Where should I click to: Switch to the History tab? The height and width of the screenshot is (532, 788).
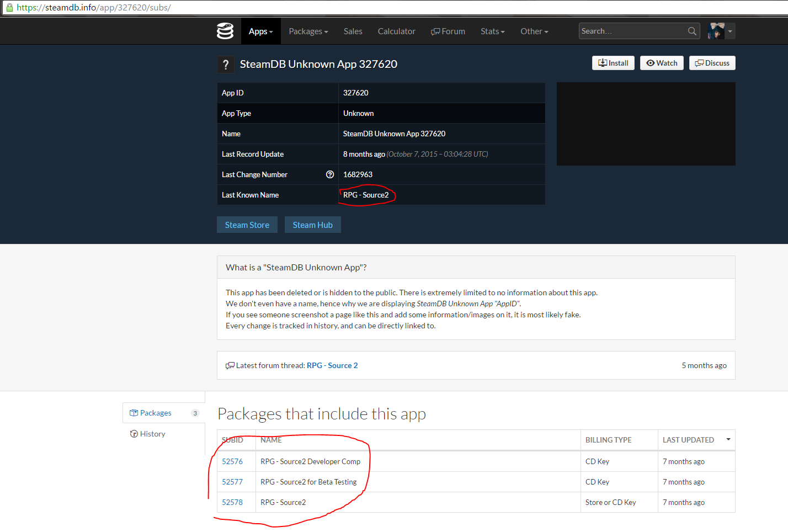[152, 434]
